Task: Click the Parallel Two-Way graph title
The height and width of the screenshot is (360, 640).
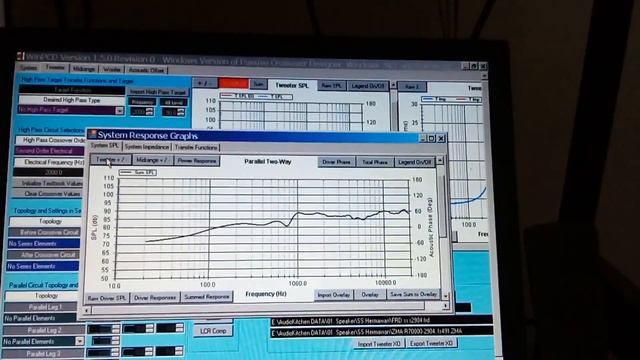Action: pos(267,162)
